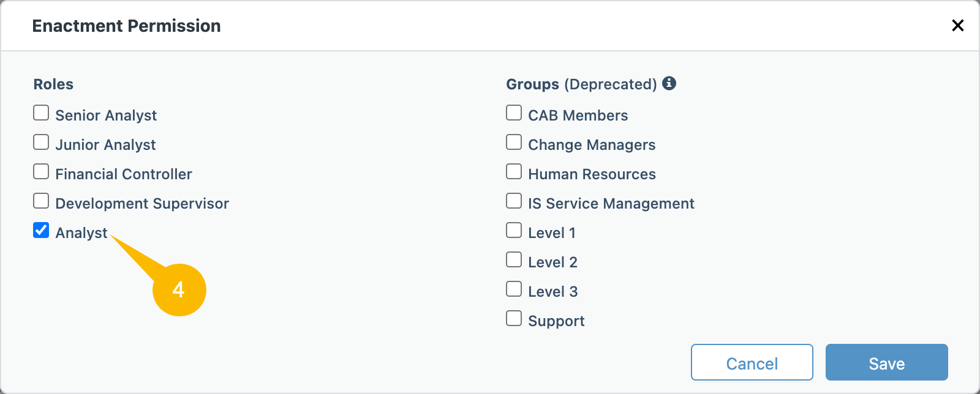Save the enactment permission settings

coord(887,363)
